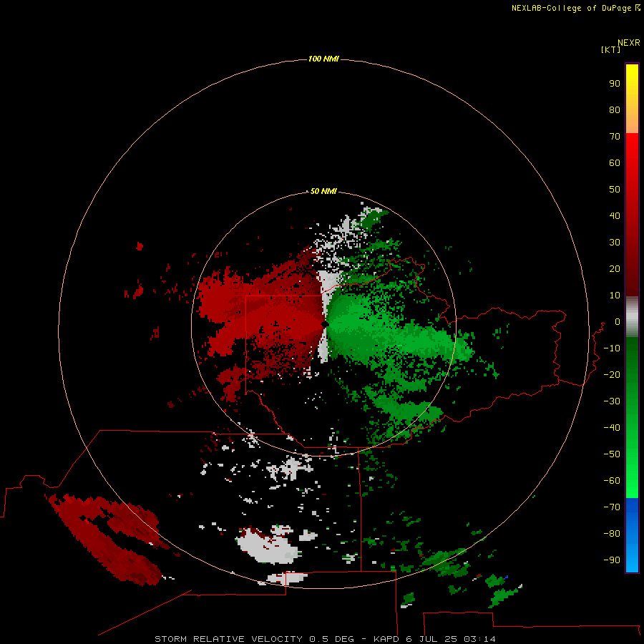Click the -70 label on the velocity scale
The width and height of the screenshot is (644, 644).
[x=612, y=507]
